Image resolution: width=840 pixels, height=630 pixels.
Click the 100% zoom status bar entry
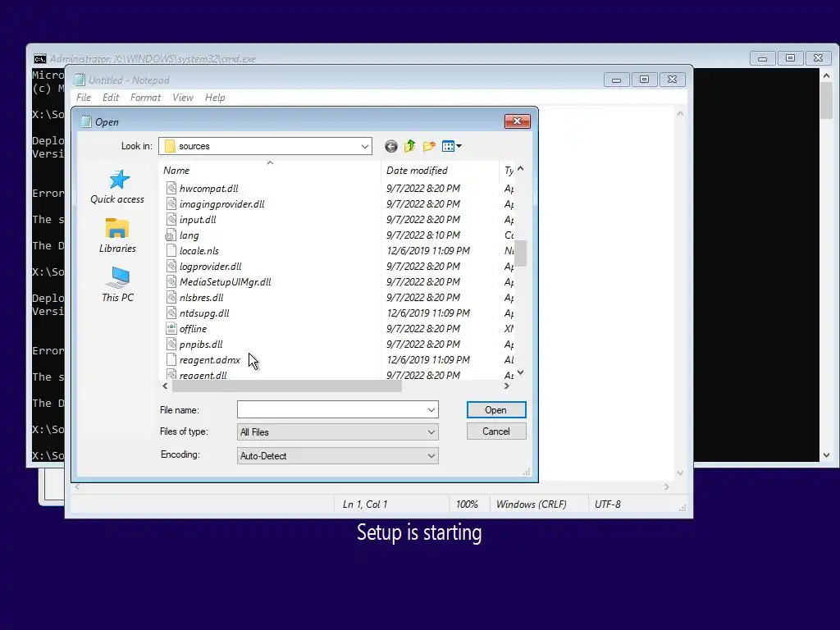click(x=467, y=504)
